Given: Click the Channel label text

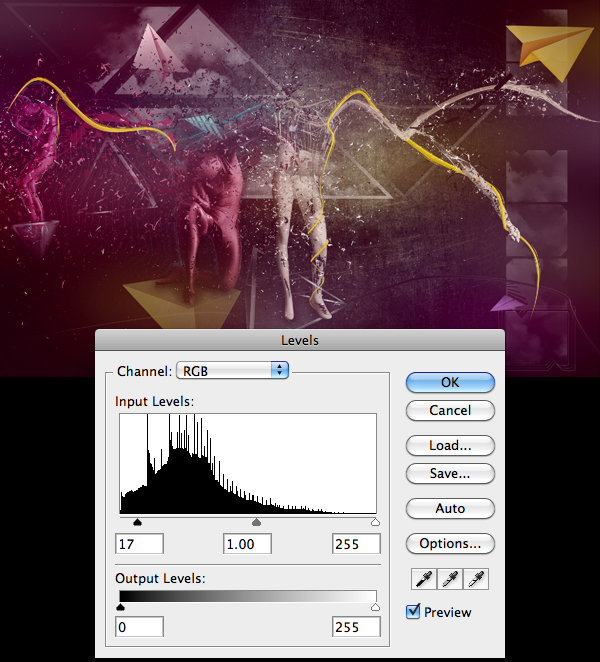Looking at the screenshot, I should tap(144, 371).
